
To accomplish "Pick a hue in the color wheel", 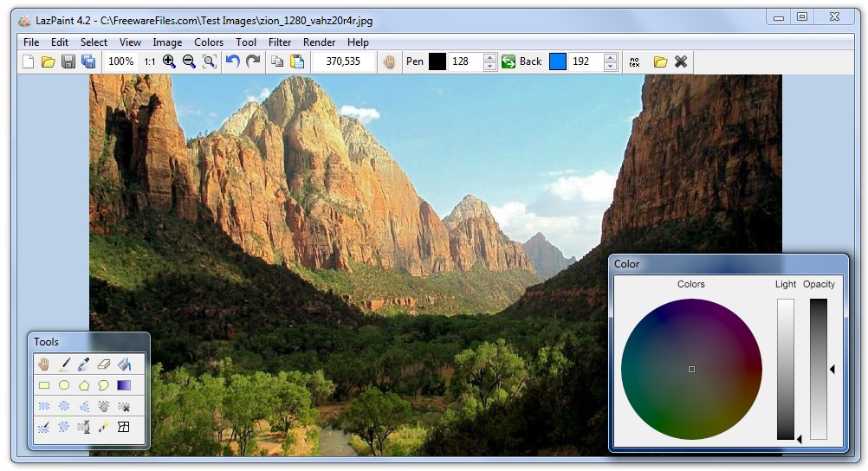I will pos(691,369).
